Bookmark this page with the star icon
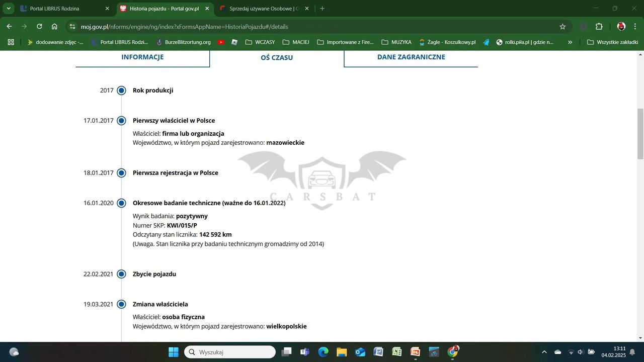Image resolution: width=644 pixels, height=362 pixels. tap(562, 27)
